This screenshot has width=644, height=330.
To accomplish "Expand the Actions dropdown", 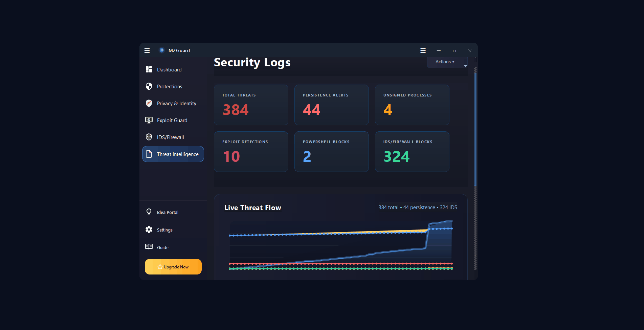I will point(445,62).
